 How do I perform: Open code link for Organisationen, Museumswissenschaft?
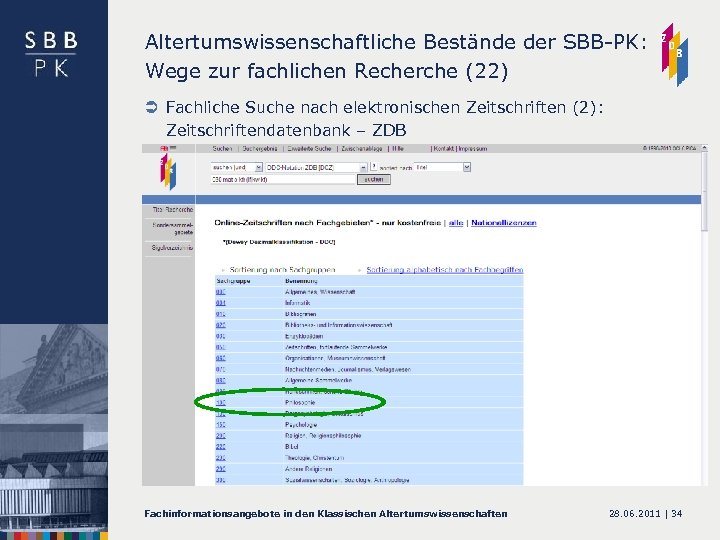[220, 358]
